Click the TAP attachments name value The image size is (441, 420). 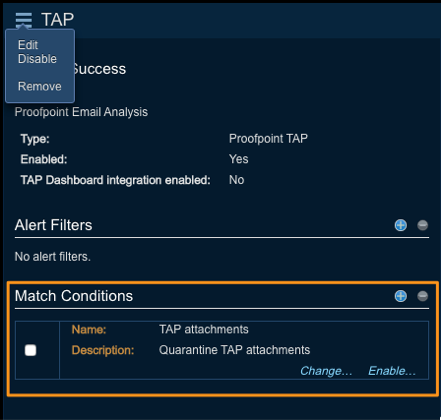pos(204,329)
